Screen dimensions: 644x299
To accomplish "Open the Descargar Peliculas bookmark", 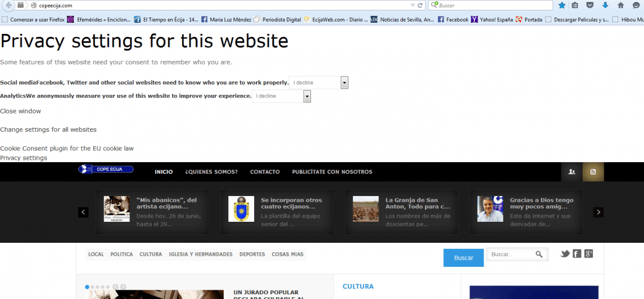I will pos(577,19).
